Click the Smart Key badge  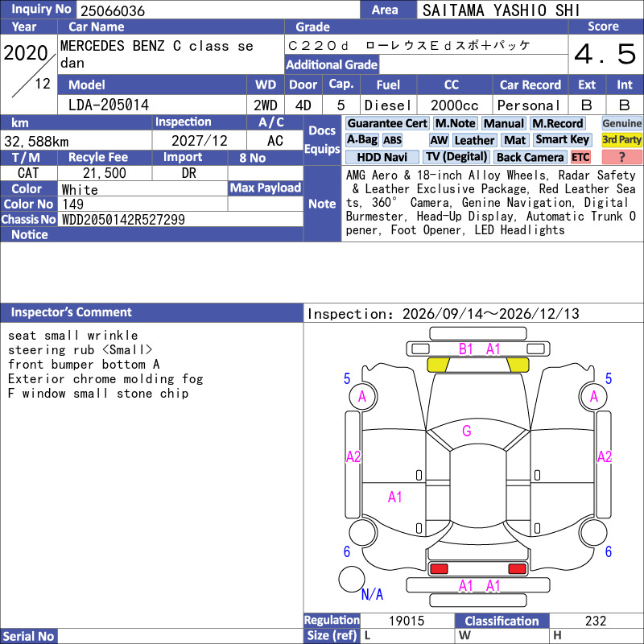[x=562, y=139]
